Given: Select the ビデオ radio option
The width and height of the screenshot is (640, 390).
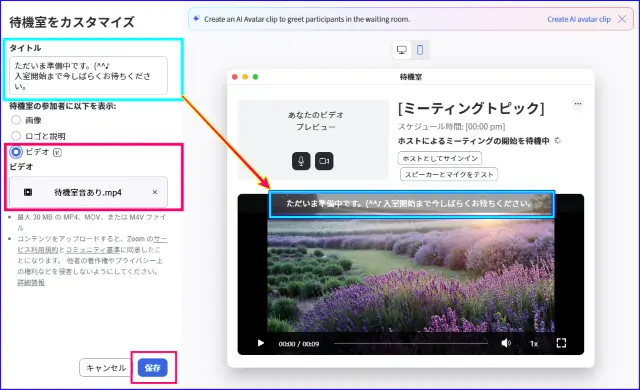Looking at the screenshot, I should point(16,152).
